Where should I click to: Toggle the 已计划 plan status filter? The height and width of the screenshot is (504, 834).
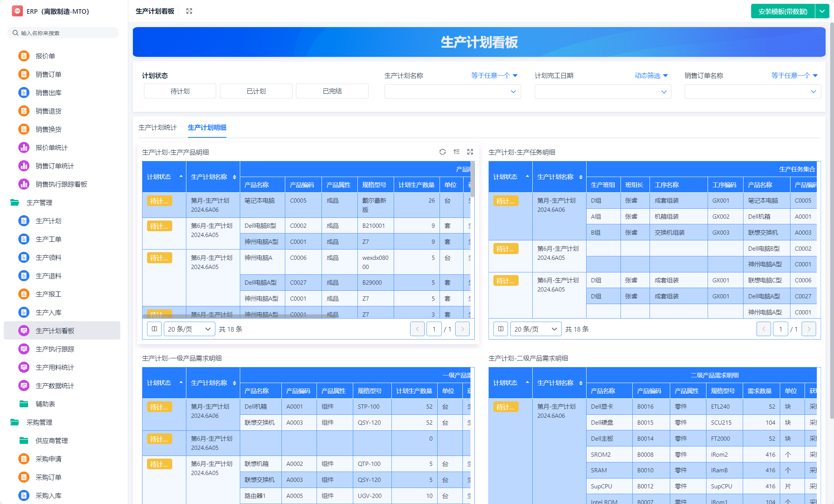click(x=256, y=91)
